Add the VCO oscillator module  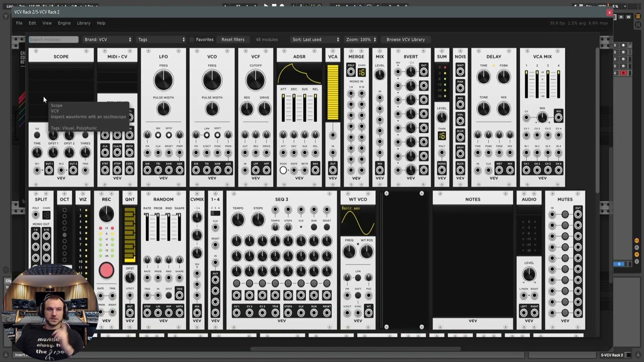[212, 118]
